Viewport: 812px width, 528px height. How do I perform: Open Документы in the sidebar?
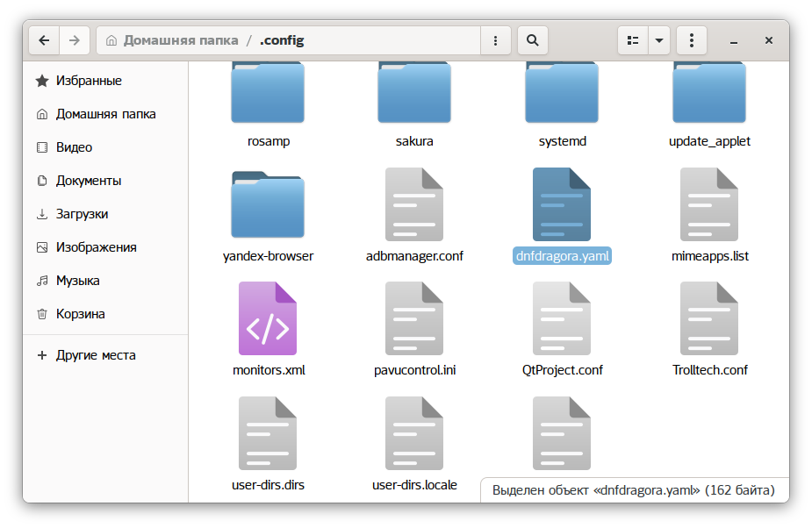105,181
